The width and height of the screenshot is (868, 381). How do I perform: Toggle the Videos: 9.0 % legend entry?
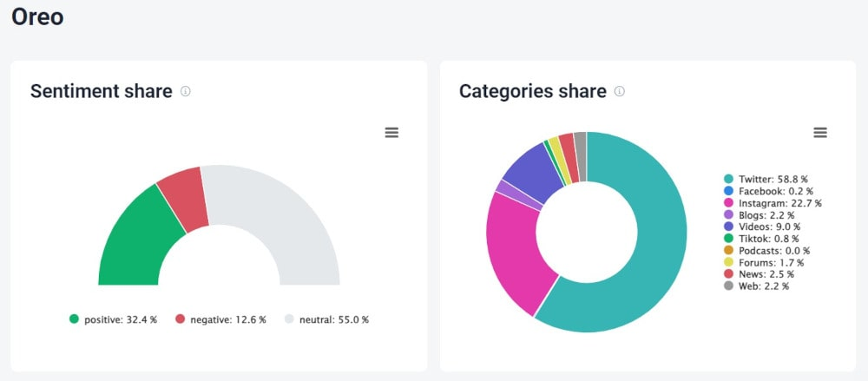[x=762, y=227]
